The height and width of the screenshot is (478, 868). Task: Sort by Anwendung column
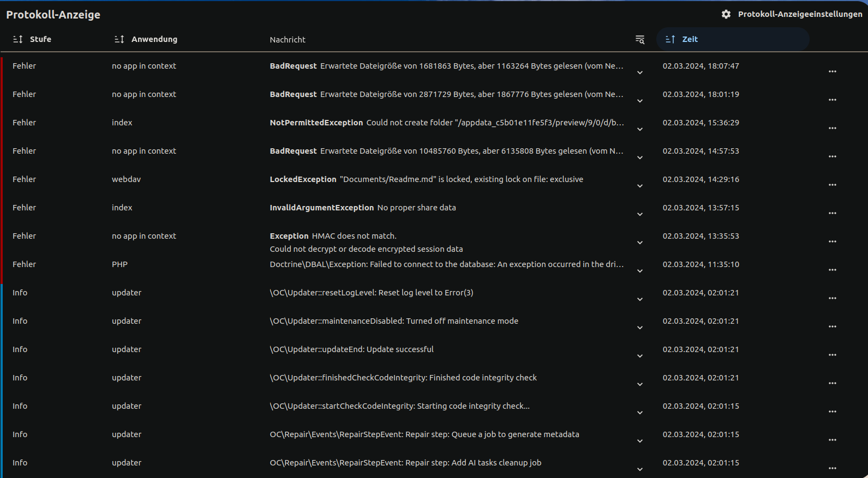coord(146,39)
